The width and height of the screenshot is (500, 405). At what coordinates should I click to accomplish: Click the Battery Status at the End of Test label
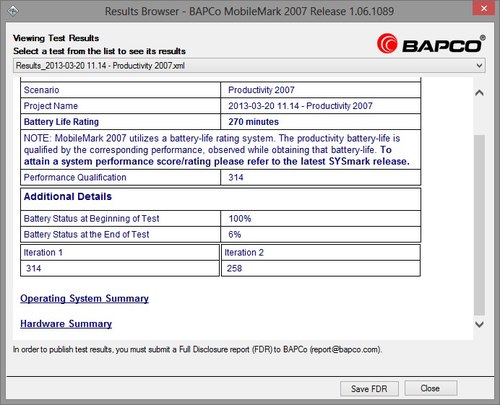[x=86, y=235]
